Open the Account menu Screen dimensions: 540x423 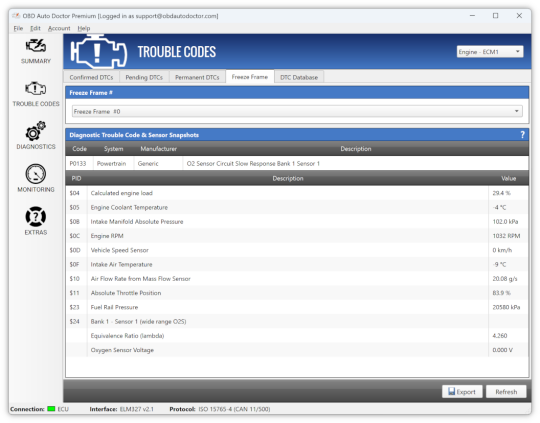point(59,28)
